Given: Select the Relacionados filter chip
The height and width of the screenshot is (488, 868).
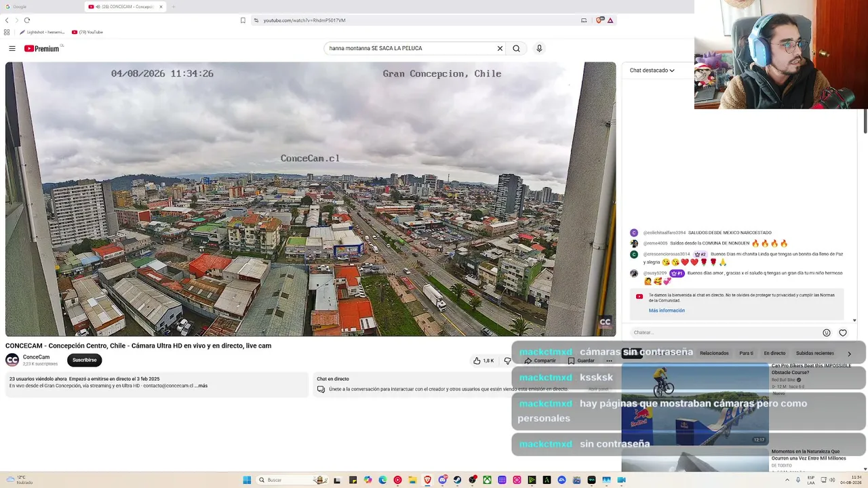Looking at the screenshot, I should coord(714,353).
